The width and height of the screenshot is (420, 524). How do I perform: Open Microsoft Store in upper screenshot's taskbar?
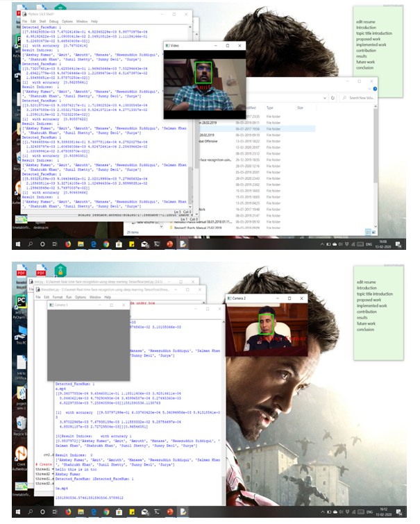(x=119, y=244)
